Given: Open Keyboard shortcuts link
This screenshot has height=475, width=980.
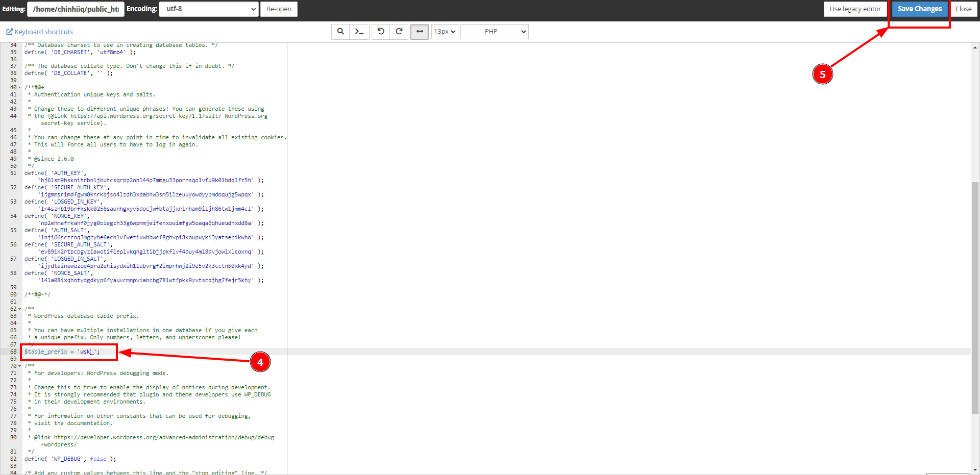Looking at the screenshot, I should point(40,32).
